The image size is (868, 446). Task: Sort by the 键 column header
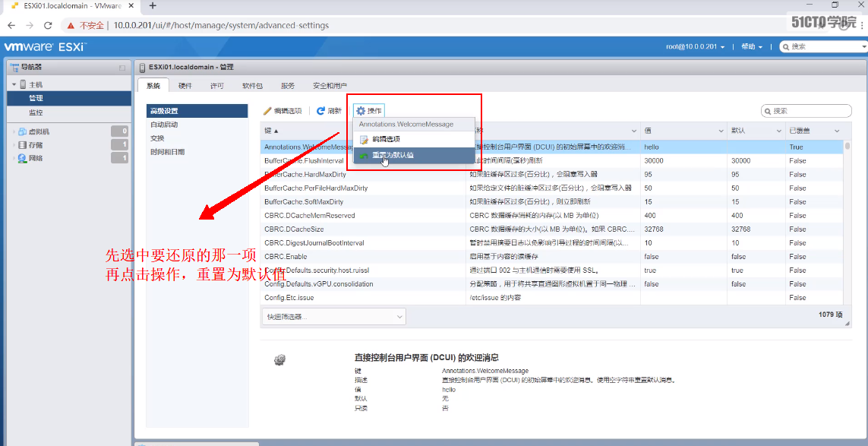pos(271,131)
